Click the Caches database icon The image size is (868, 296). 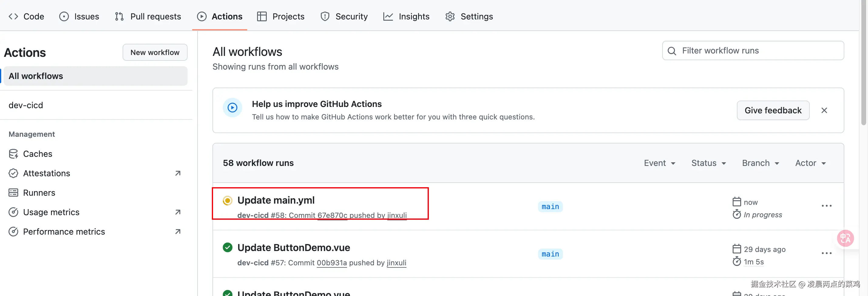click(13, 154)
